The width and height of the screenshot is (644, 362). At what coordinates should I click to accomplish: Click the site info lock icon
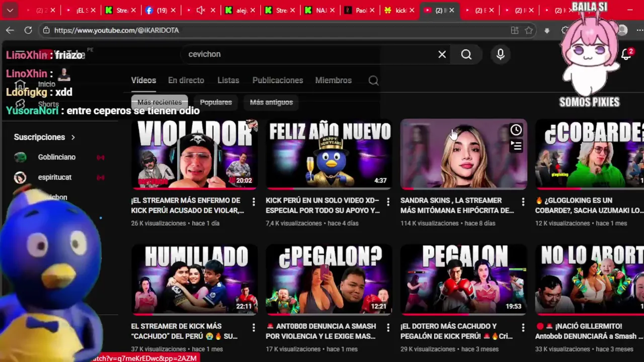[x=46, y=30]
